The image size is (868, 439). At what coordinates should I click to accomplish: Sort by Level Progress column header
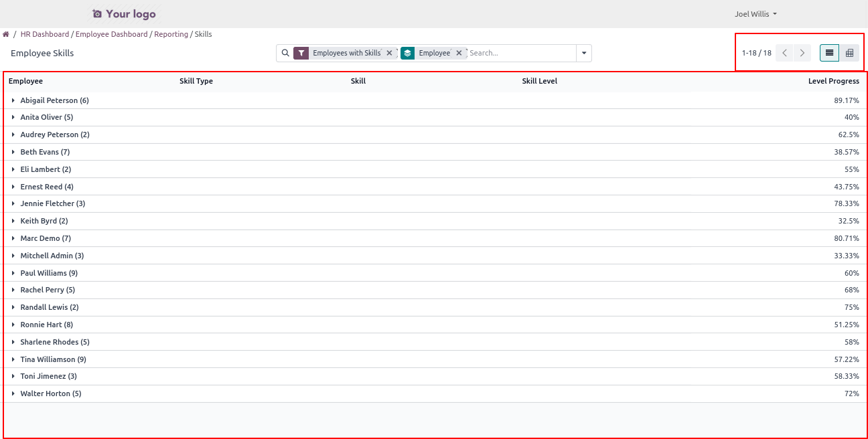[x=833, y=81]
